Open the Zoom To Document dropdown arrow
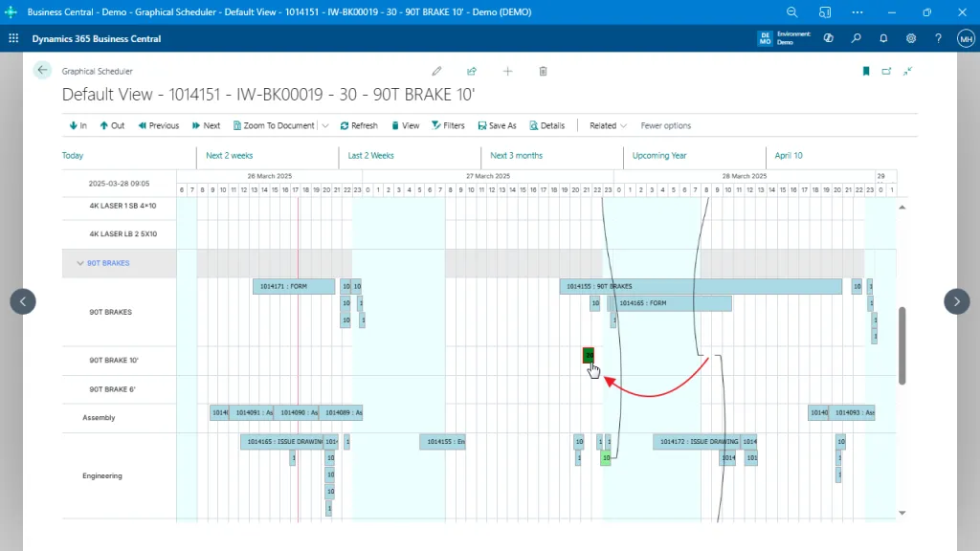The height and width of the screenshot is (551, 980). coord(324,125)
